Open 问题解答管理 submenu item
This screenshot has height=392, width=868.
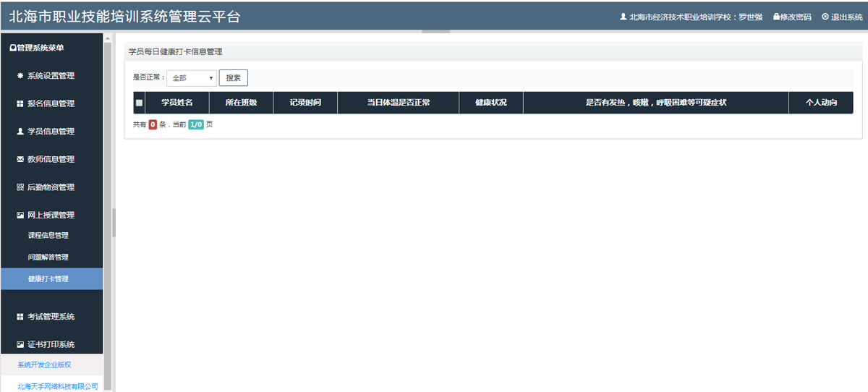48,257
